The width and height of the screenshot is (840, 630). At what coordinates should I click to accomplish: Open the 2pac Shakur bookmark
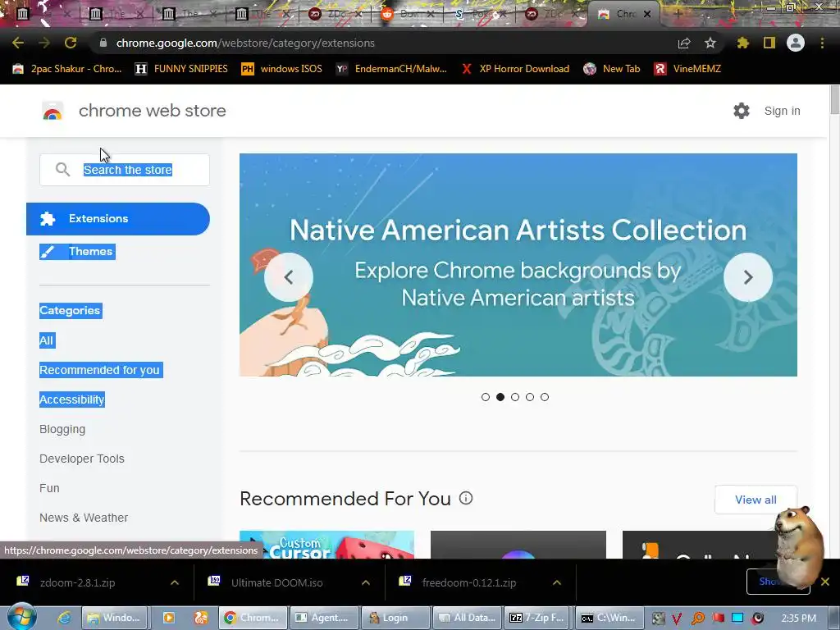67,69
